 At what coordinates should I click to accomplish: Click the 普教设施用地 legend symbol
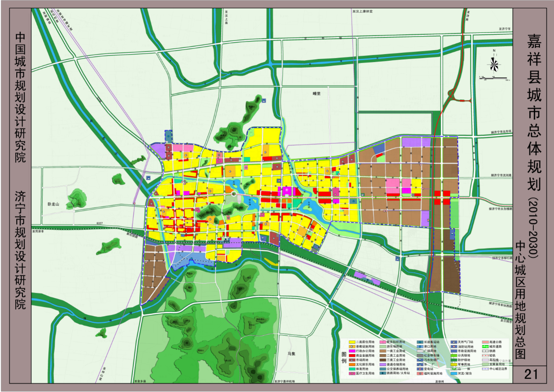coord(352,346)
